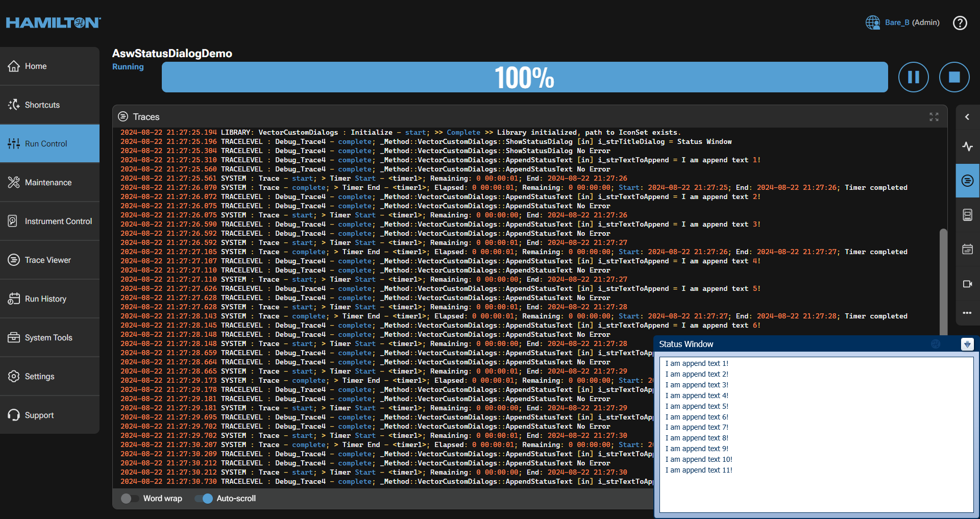This screenshot has width=980, height=519.
Task: Go to Instrument Control
Action: tap(50, 221)
